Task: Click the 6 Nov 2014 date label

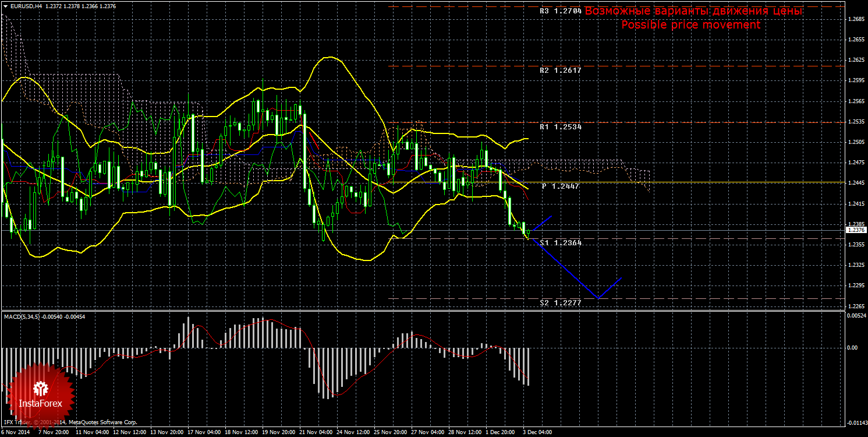Action: (16, 433)
